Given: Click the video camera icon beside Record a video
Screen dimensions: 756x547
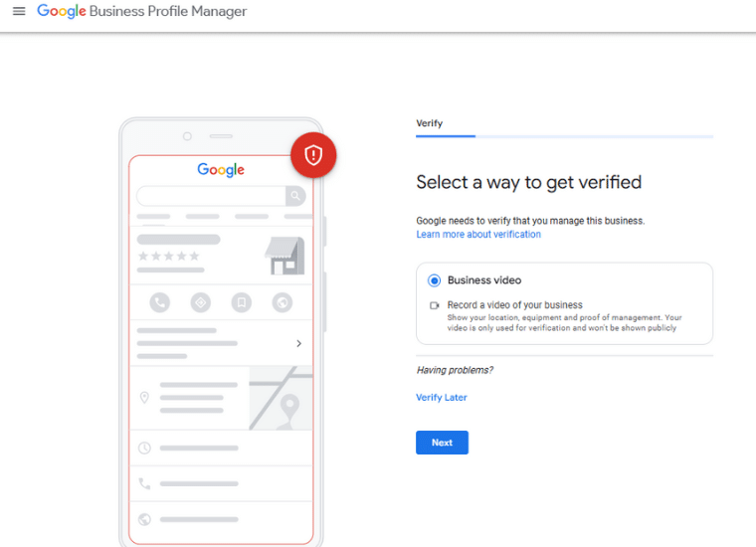Looking at the screenshot, I should [x=435, y=305].
